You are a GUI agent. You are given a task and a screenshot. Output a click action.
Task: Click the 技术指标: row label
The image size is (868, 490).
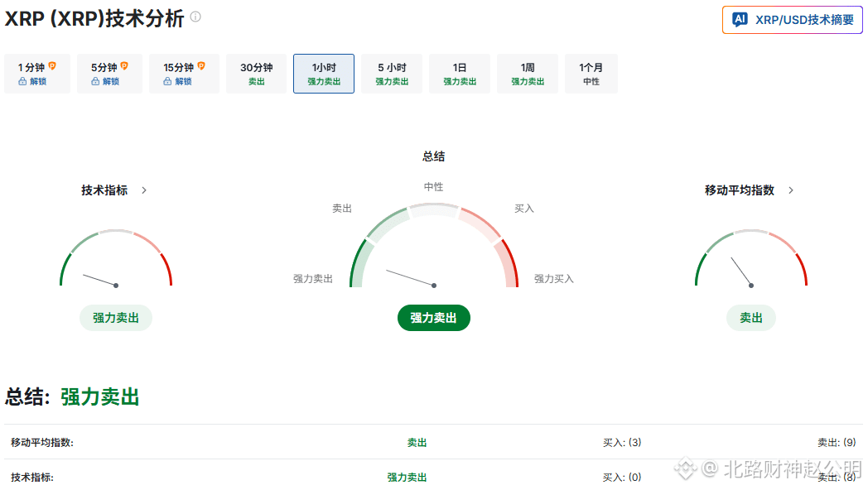coord(32,478)
